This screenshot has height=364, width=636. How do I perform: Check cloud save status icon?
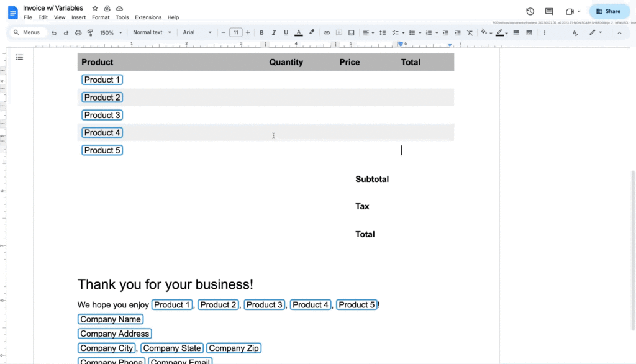click(x=119, y=8)
